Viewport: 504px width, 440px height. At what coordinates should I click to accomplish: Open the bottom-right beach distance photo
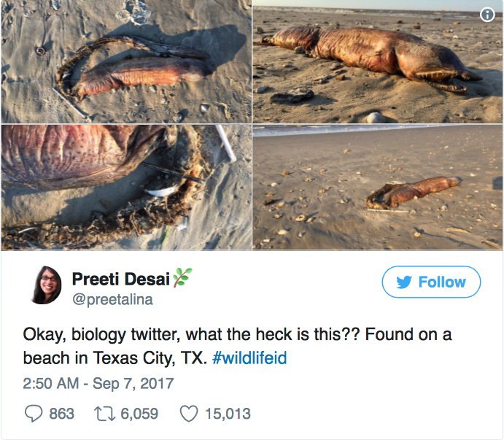(377, 187)
